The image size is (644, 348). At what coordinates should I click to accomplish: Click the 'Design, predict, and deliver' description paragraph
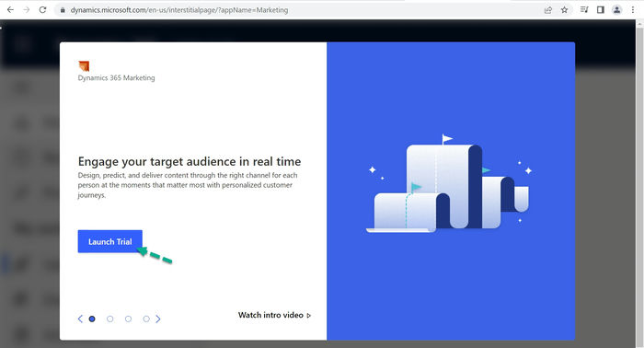[x=188, y=185]
